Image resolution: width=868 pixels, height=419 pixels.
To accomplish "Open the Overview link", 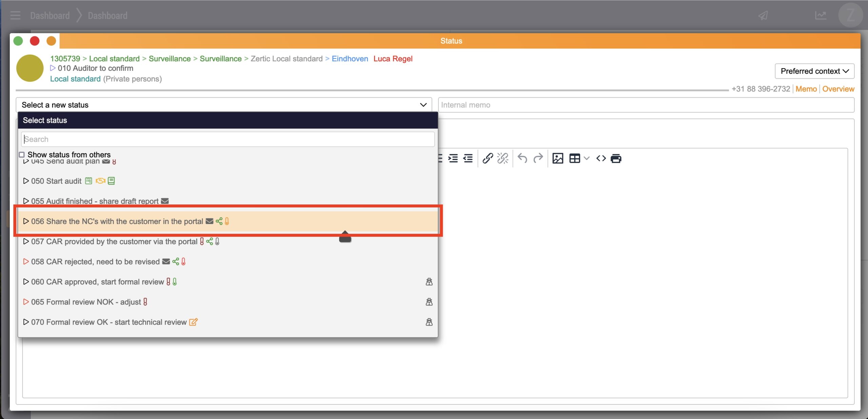I will point(838,89).
